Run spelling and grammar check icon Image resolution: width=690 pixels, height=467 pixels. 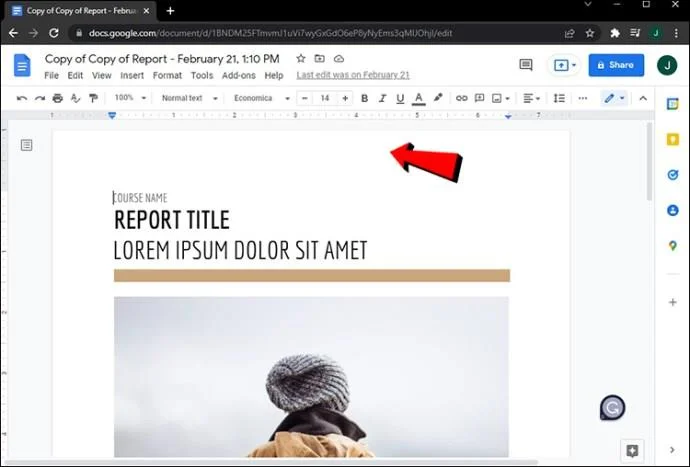76,98
